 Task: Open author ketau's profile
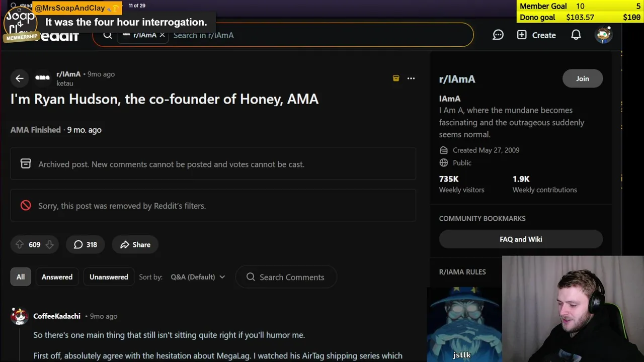tap(65, 83)
